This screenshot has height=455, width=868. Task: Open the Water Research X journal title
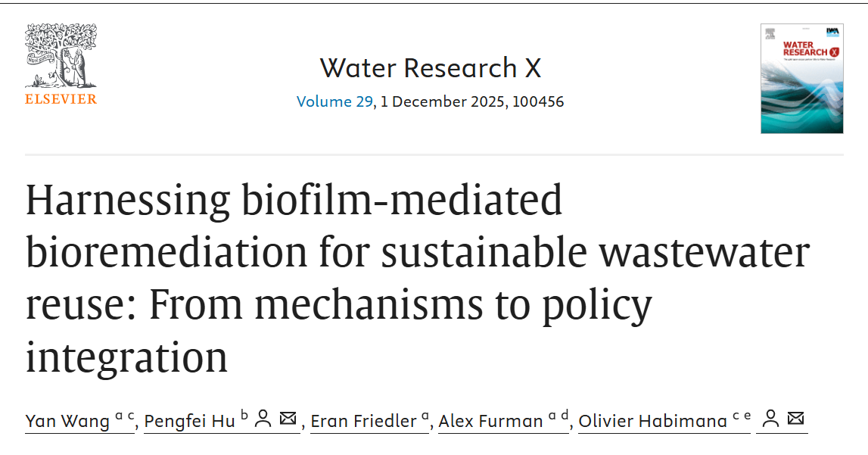tap(430, 68)
